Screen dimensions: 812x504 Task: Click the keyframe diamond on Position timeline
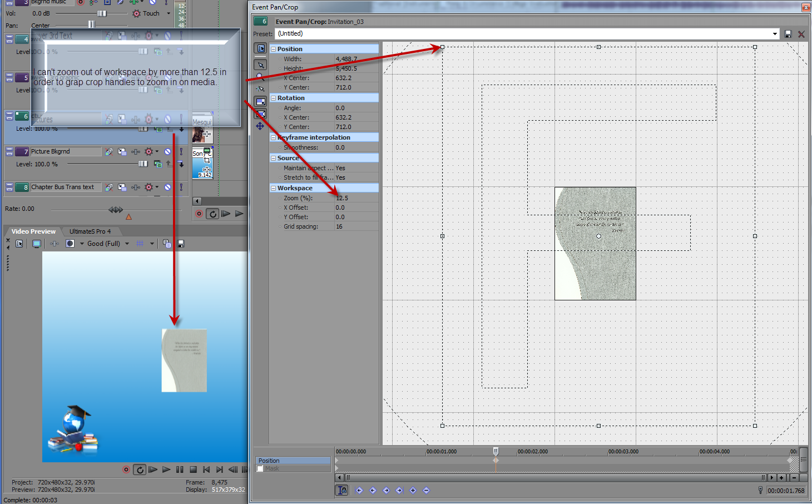pos(496,461)
